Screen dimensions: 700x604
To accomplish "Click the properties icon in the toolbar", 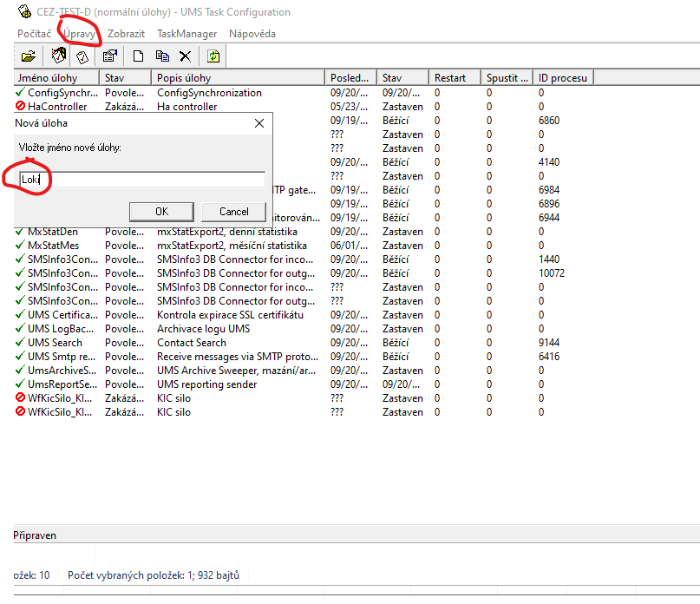I will point(109,56).
